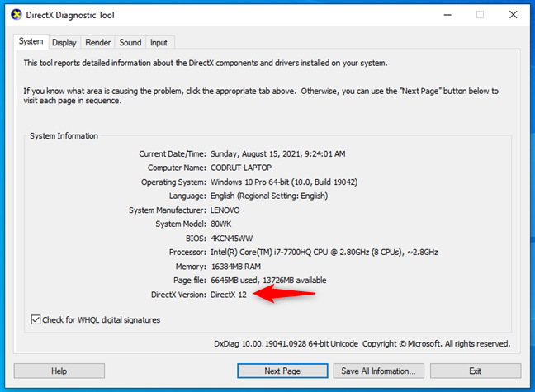This screenshot has width=535, height=392.
Task: Click memory value 16384MB RAM
Action: click(236, 267)
